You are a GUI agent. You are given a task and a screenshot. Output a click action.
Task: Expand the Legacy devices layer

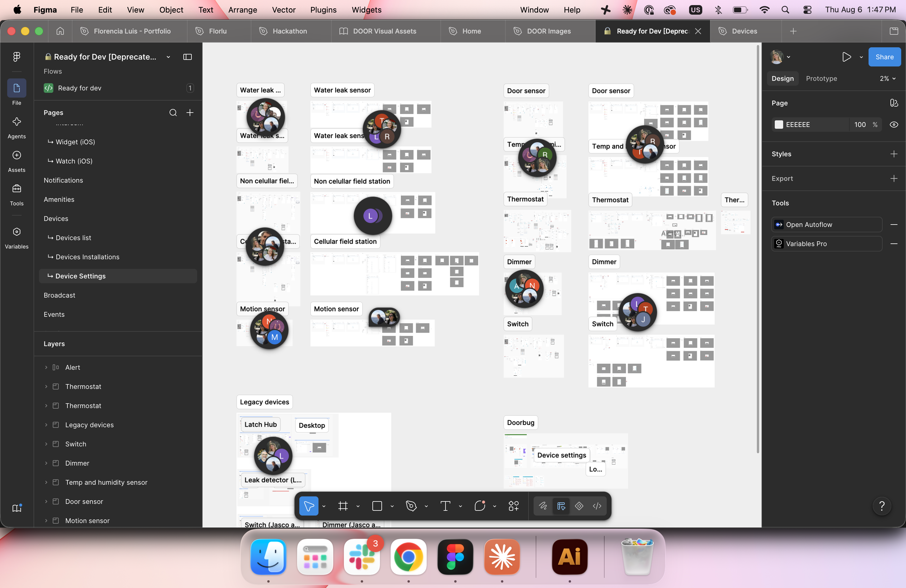click(46, 425)
